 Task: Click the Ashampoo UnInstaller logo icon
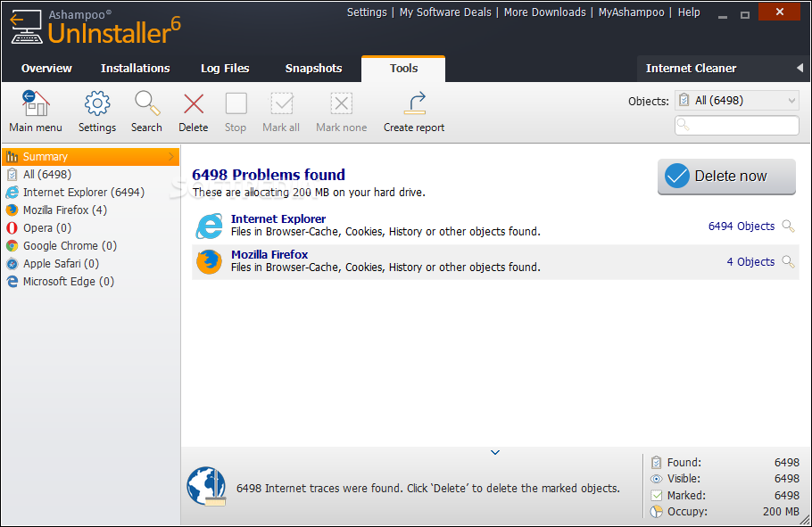click(27, 27)
